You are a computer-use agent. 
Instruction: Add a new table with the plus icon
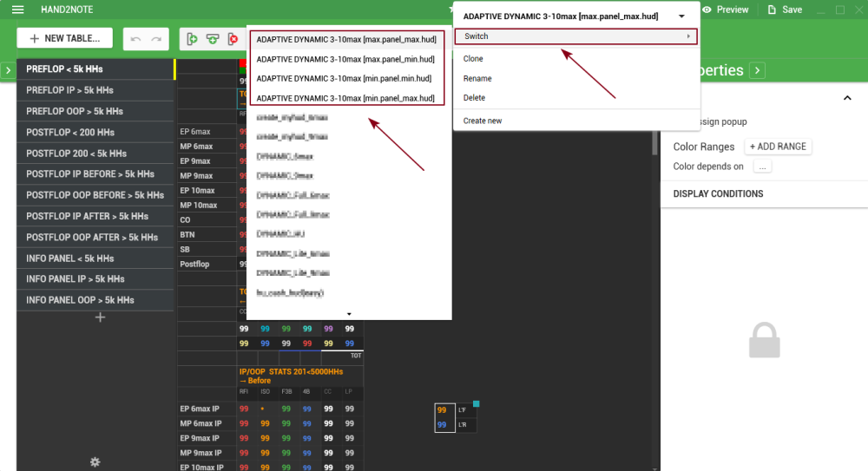click(x=100, y=317)
